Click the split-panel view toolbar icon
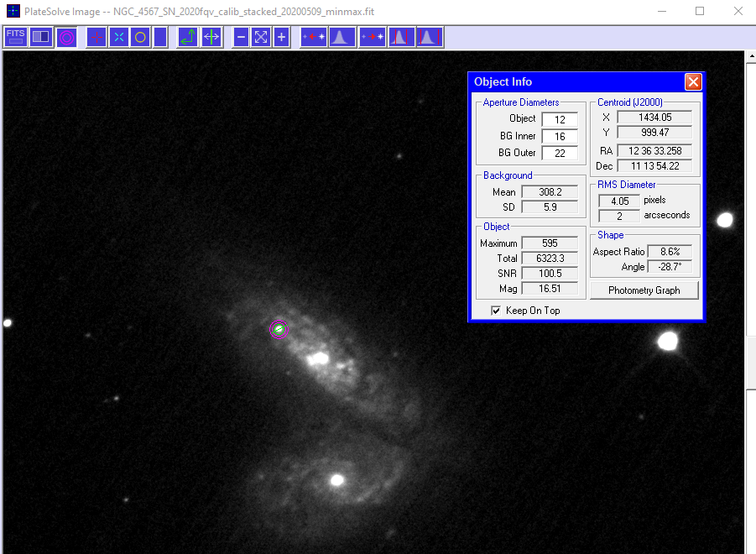The height and width of the screenshot is (554, 756). pyautogui.click(x=40, y=37)
